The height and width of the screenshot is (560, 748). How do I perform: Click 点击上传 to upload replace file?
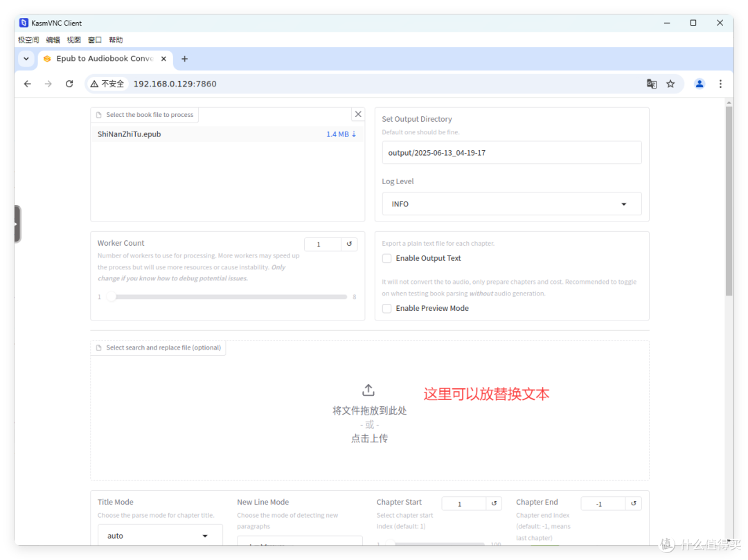tap(370, 438)
